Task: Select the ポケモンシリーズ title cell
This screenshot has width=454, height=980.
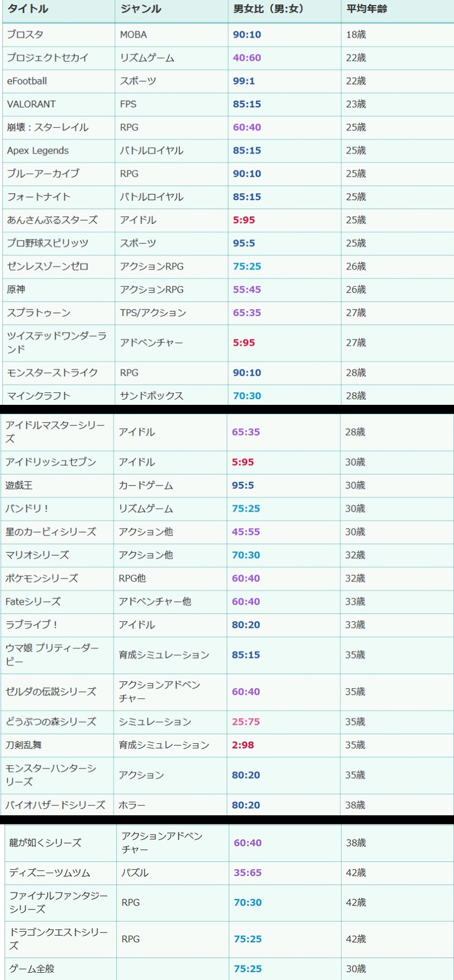Action: pos(57,579)
